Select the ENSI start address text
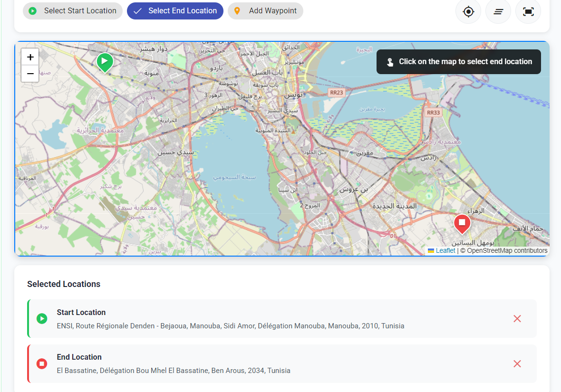This screenshot has width=561, height=392. 230,326
